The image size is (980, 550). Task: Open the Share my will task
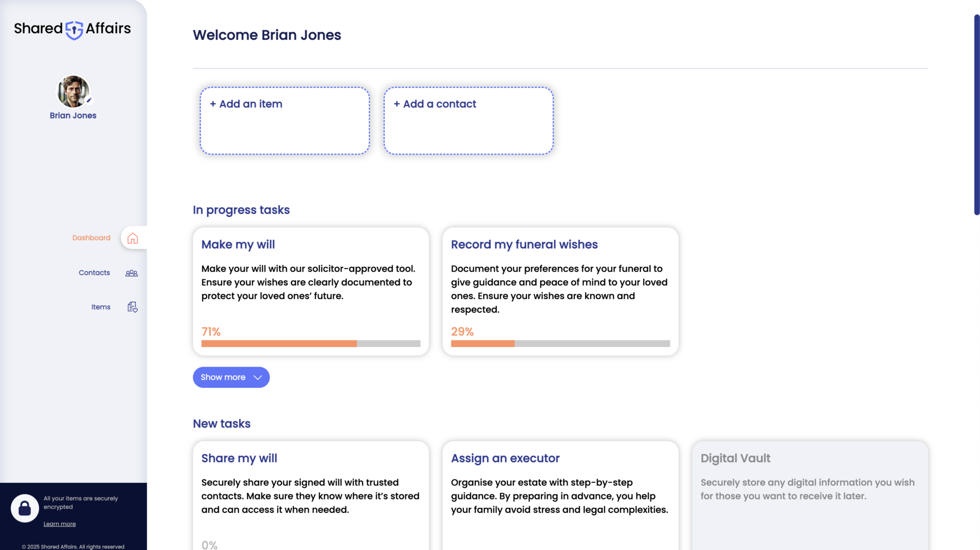[311, 495]
